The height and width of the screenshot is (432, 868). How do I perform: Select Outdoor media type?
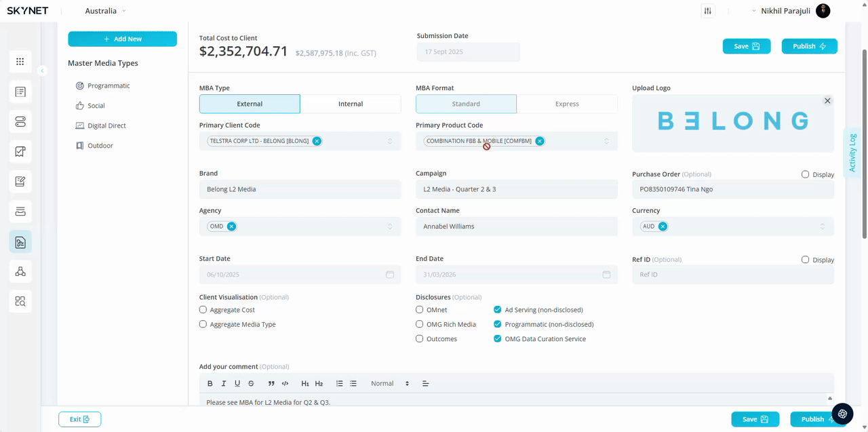click(x=94, y=146)
